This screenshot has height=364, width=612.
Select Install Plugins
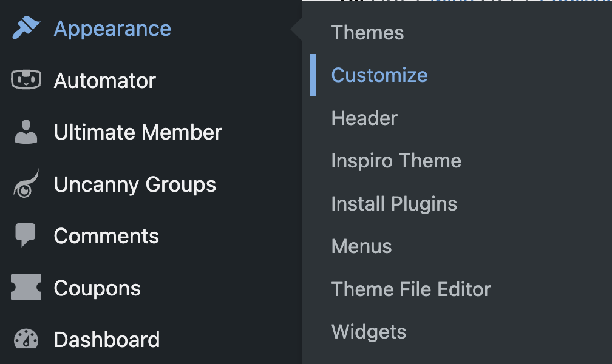(x=394, y=203)
